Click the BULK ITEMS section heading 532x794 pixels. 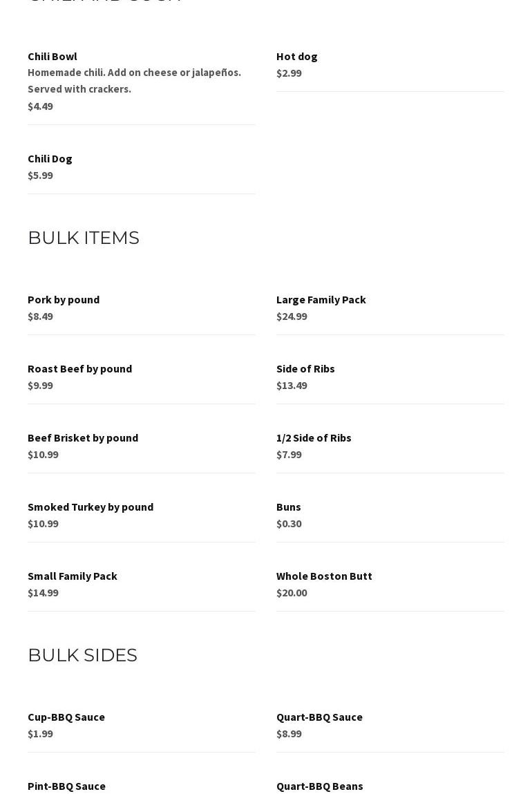click(x=84, y=238)
